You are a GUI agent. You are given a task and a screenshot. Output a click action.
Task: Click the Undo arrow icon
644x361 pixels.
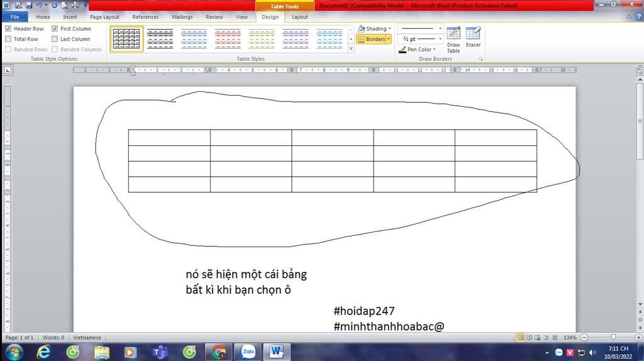tap(40, 5)
